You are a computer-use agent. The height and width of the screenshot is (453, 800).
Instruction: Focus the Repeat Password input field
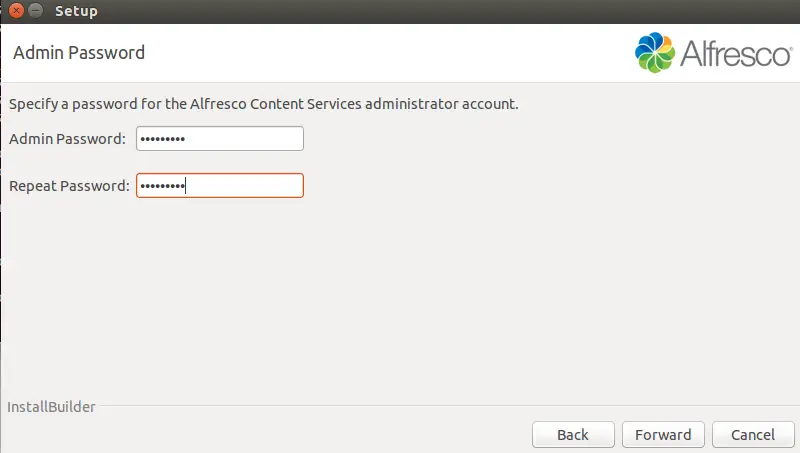tap(220, 186)
